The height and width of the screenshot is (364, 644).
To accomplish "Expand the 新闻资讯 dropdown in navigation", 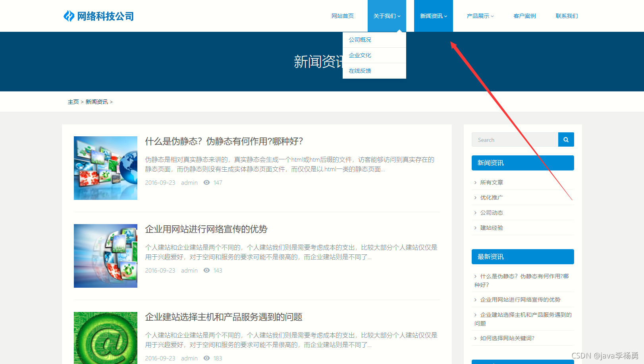I will pos(434,16).
